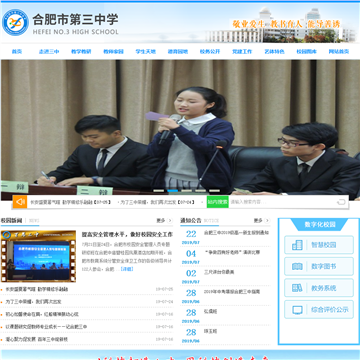Open the 教学教研 menu
Viewport: 360px width, 360px height.
click(81, 52)
